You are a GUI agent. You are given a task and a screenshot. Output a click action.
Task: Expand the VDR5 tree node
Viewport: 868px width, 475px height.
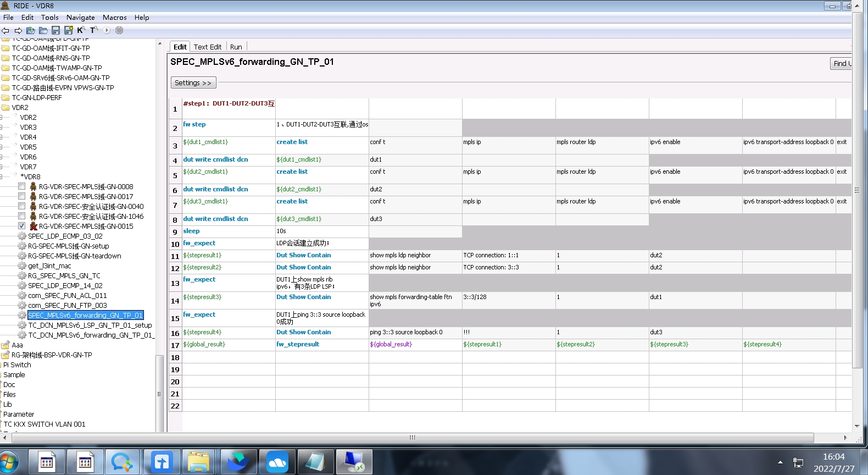(2, 147)
